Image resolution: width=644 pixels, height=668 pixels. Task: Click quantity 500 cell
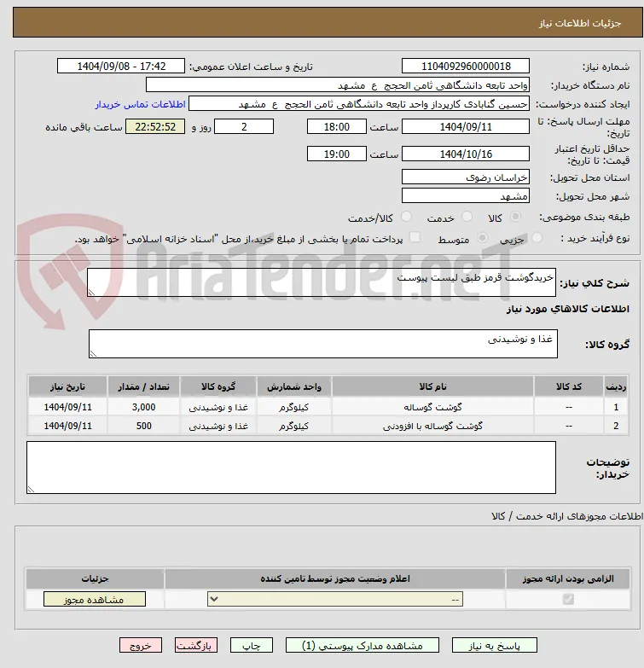pyautogui.click(x=143, y=426)
